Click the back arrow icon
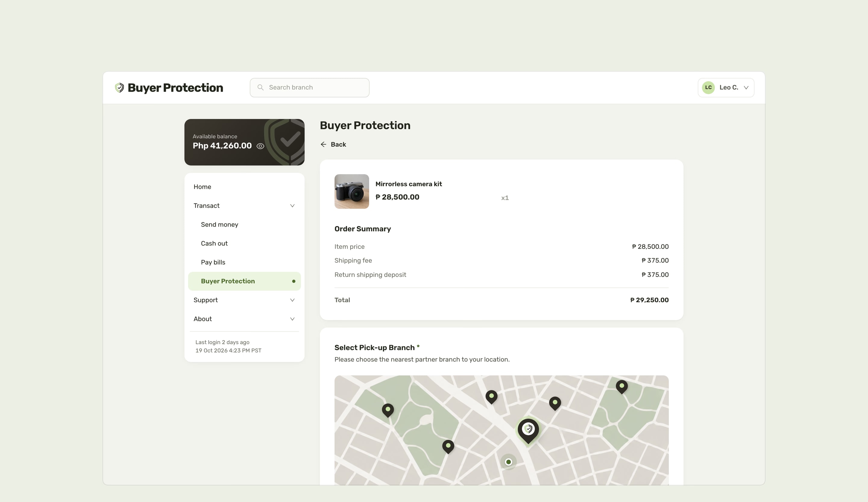Screen dimensions: 868x502 click(x=323, y=144)
